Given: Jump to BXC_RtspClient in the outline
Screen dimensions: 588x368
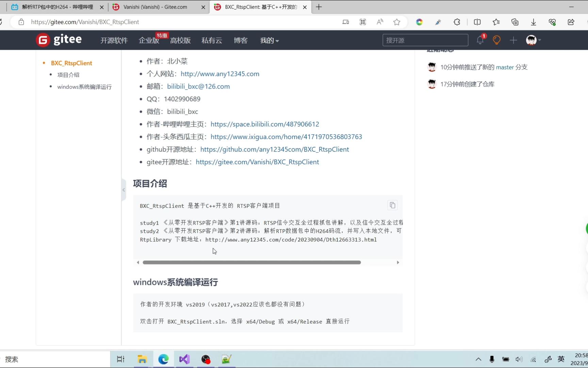Looking at the screenshot, I should (71, 63).
